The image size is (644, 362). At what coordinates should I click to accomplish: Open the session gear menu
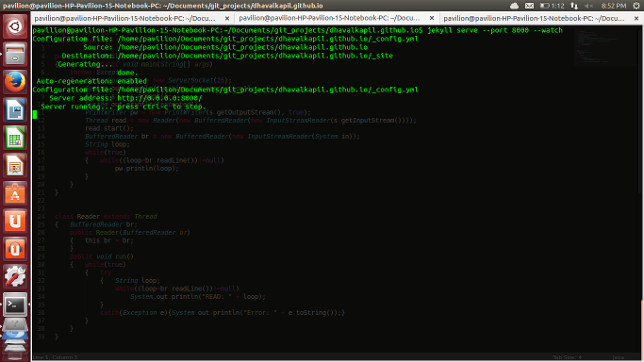pyautogui.click(x=636, y=6)
